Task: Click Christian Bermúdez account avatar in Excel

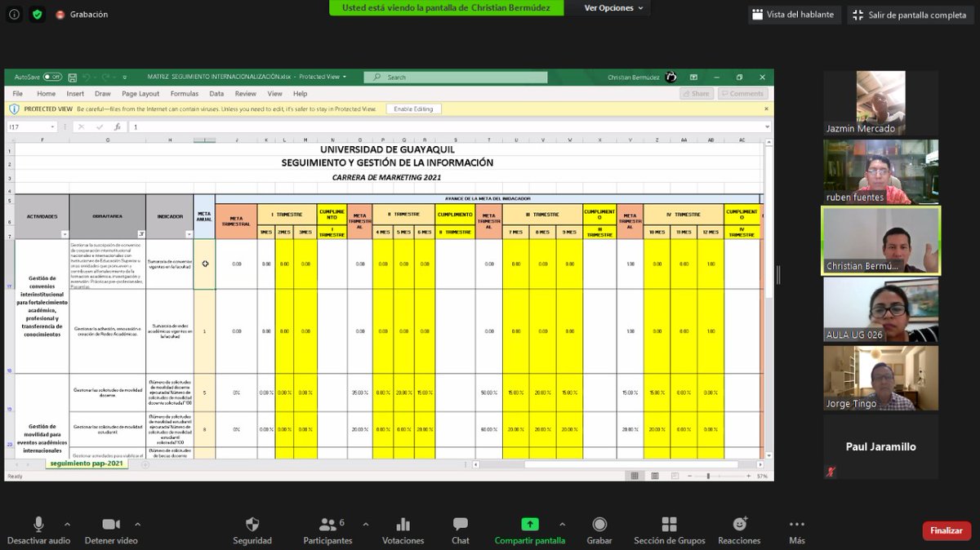Action: [670, 77]
